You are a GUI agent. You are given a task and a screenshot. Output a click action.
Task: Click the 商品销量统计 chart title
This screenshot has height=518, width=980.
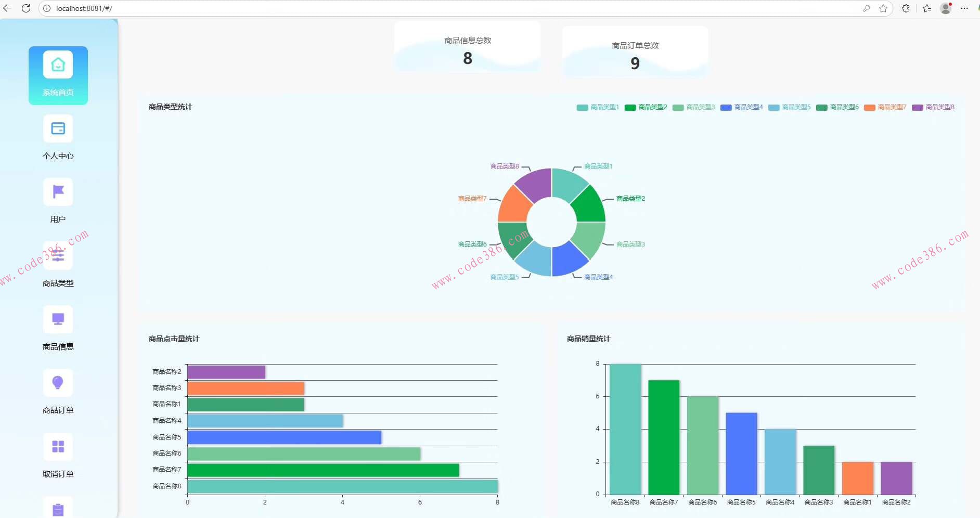589,339
